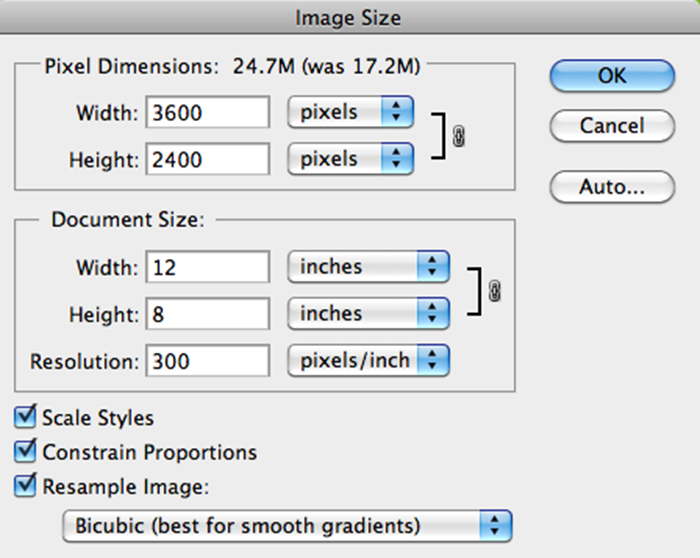
Task: Click the document Height field showing 8
Action: pos(208,314)
